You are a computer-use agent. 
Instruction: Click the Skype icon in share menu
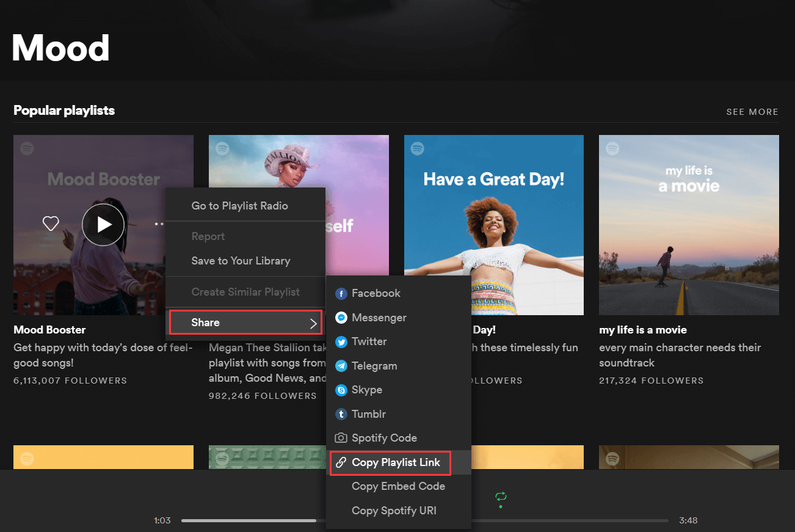(341, 390)
